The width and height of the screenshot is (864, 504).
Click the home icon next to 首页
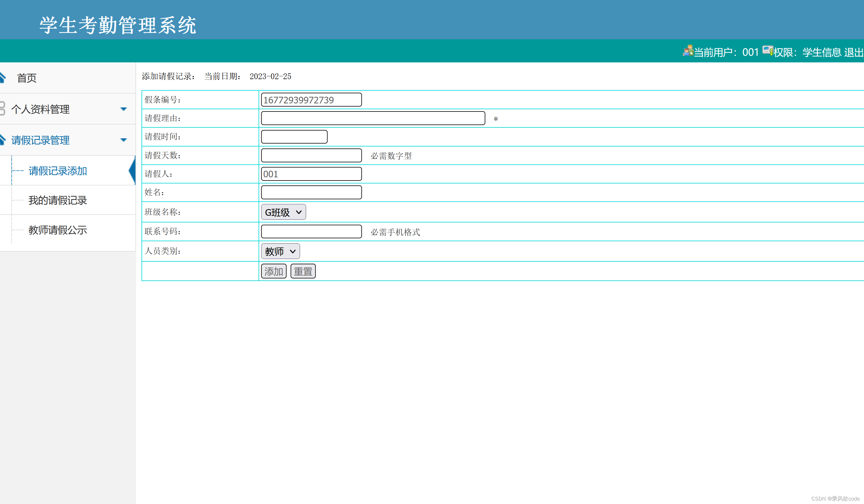pos(3,77)
